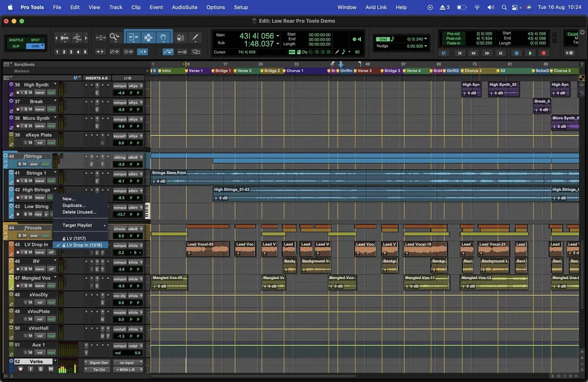Select the Trim tool

(x=133, y=36)
